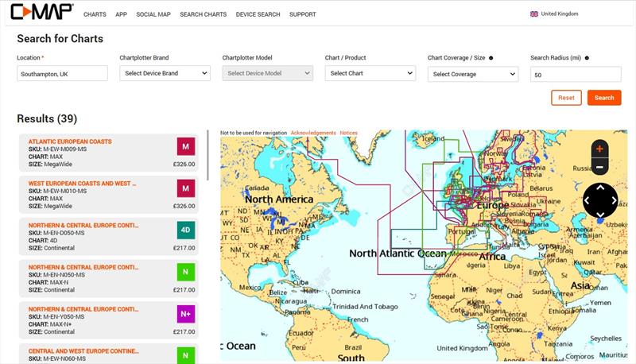Zoom in the map with plus
This screenshot has height=364, width=636.
click(599, 149)
